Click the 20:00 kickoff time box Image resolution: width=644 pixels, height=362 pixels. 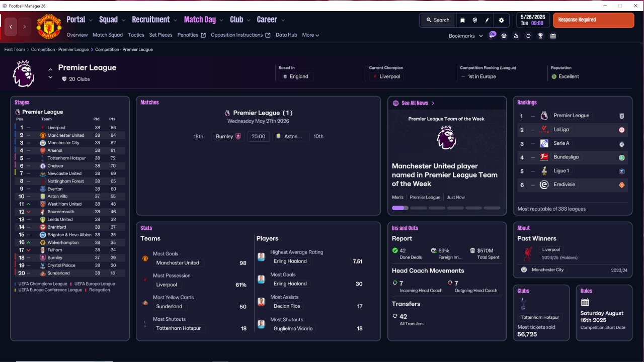[x=258, y=136]
